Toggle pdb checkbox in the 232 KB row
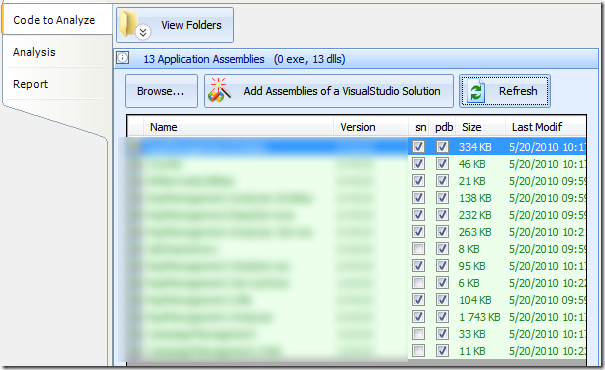 click(x=442, y=215)
